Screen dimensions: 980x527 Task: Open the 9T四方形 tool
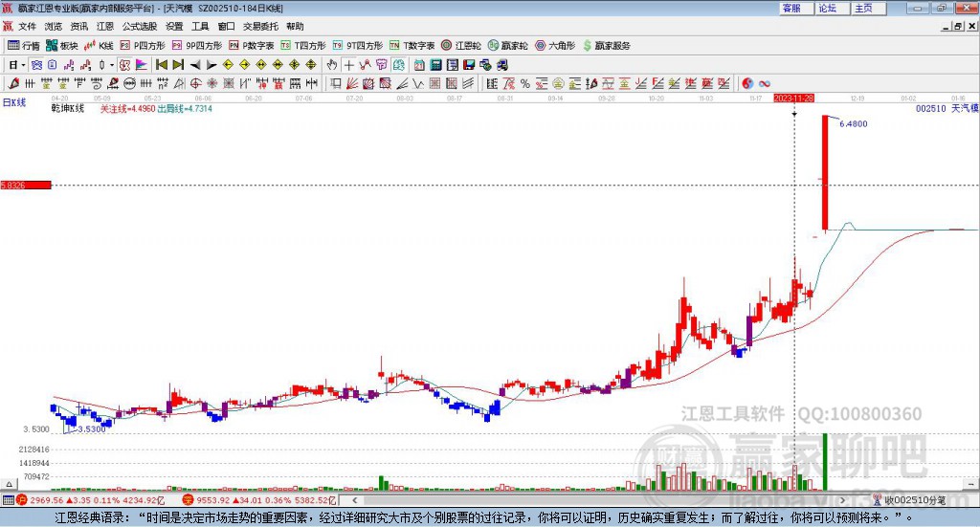coord(358,46)
